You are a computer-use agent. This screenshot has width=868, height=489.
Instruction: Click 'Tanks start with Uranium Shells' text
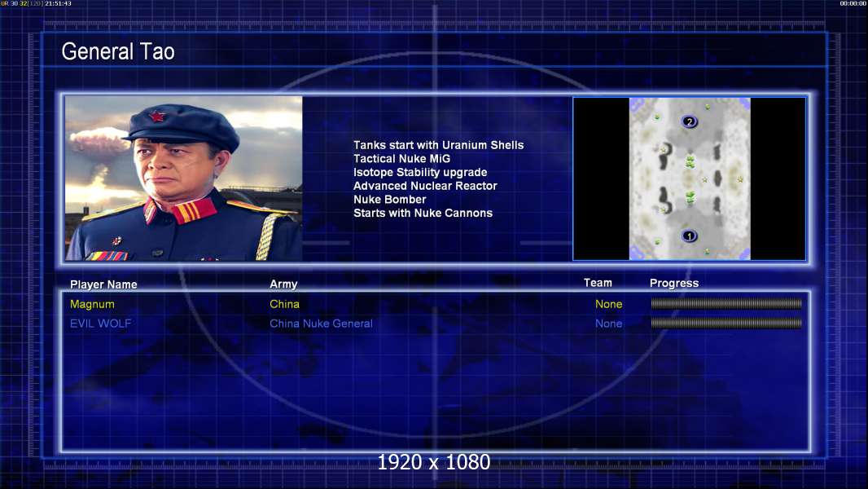coord(438,145)
